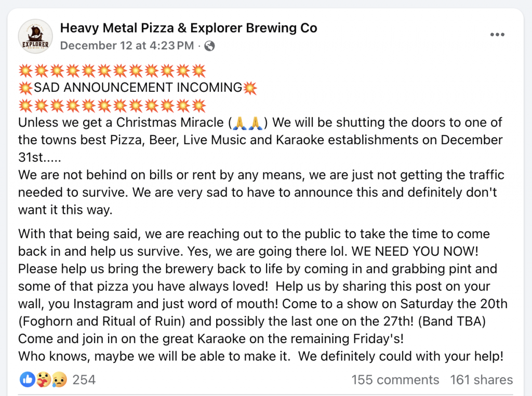View the 155 comments
The width and height of the screenshot is (532, 396).
pyautogui.click(x=395, y=380)
